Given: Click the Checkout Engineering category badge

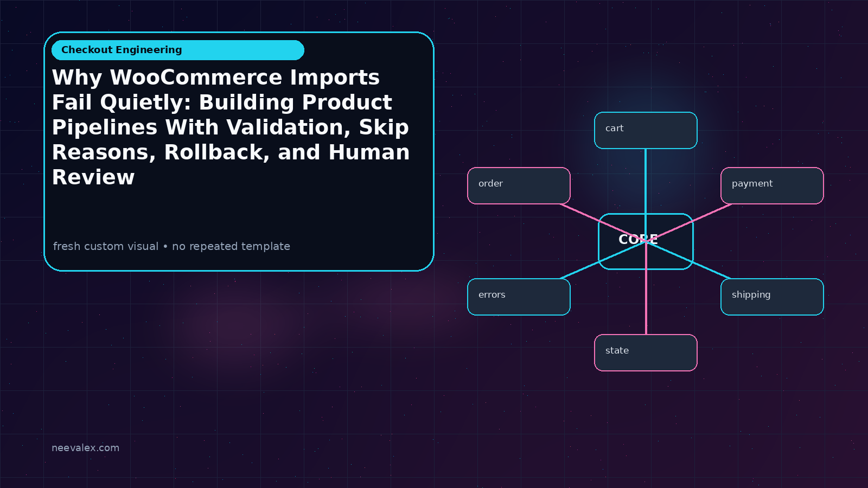Looking at the screenshot, I should click(178, 50).
